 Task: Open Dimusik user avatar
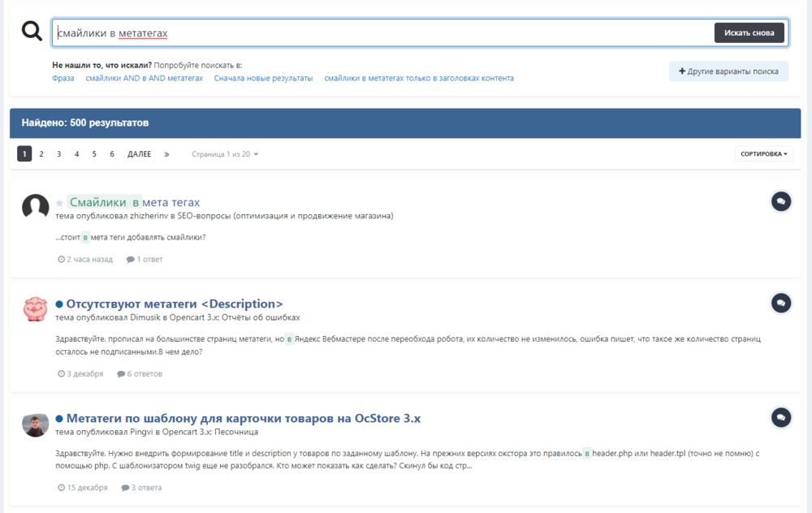[x=35, y=310]
